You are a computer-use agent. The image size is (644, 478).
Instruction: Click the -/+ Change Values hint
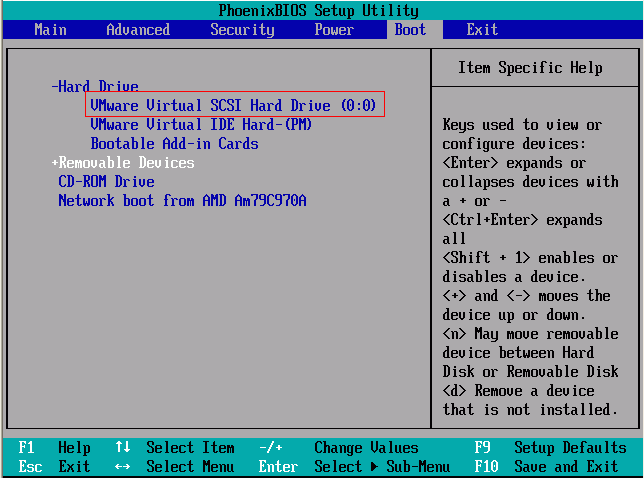[x=338, y=448]
